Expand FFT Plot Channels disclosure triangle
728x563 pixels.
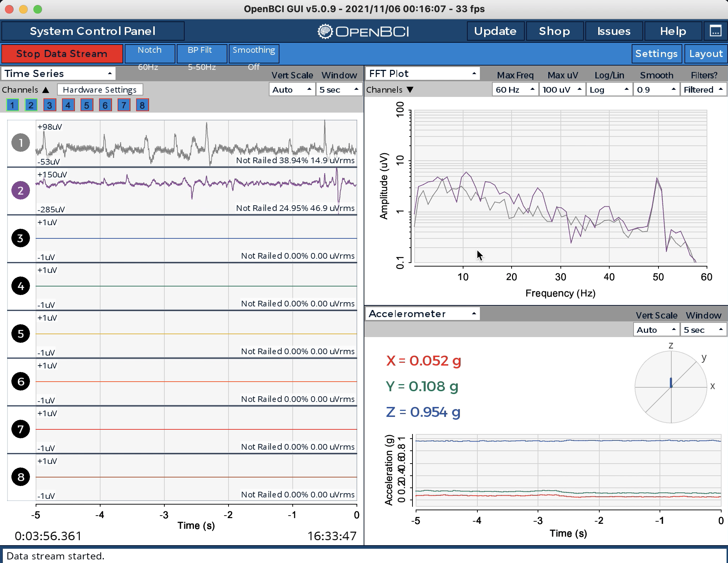pyautogui.click(x=410, y=90)
